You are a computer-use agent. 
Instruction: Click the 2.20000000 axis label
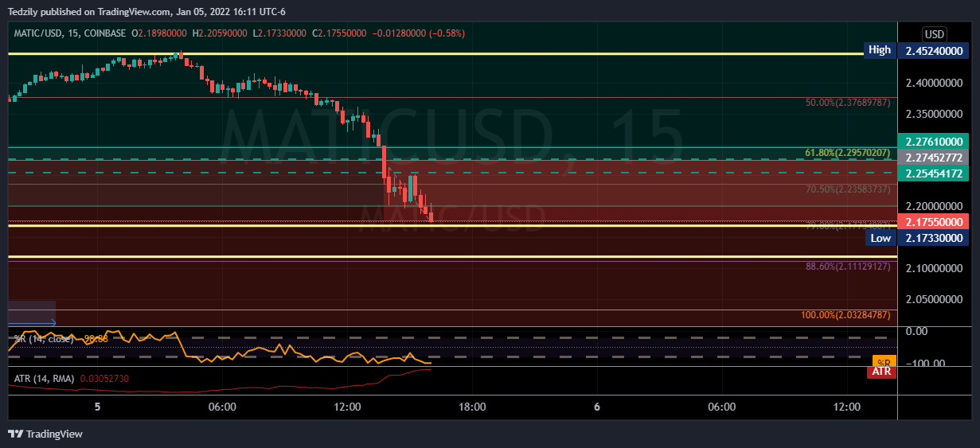[x=934, y=206]
